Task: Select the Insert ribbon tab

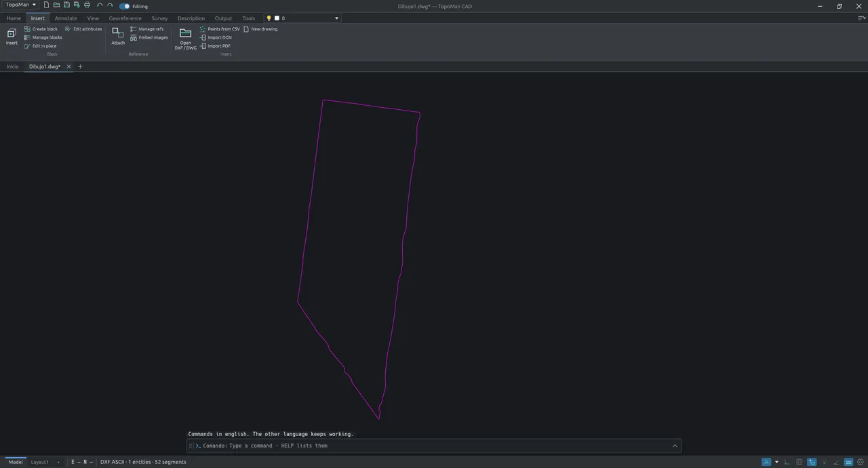Action: click(x=38, y=18)
